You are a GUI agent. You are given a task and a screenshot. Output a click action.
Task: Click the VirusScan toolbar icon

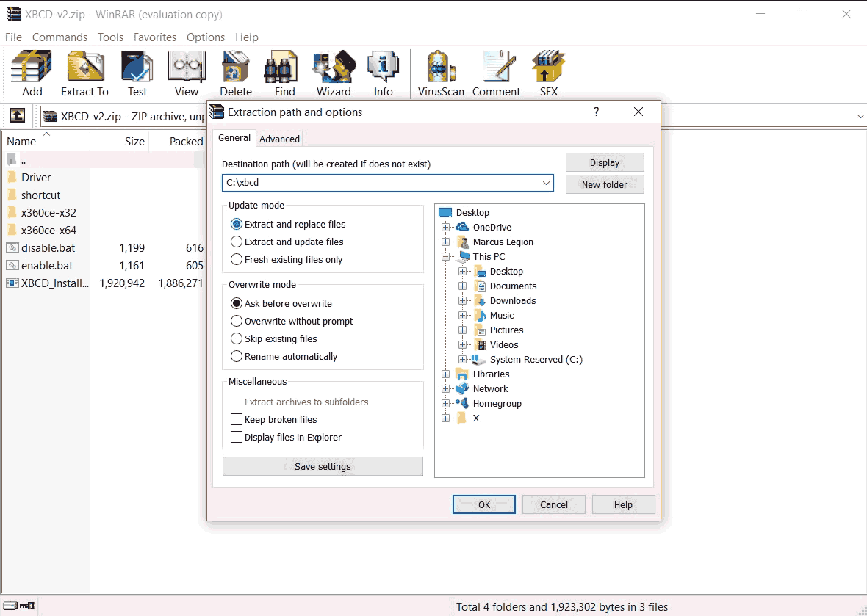(441, 73)
